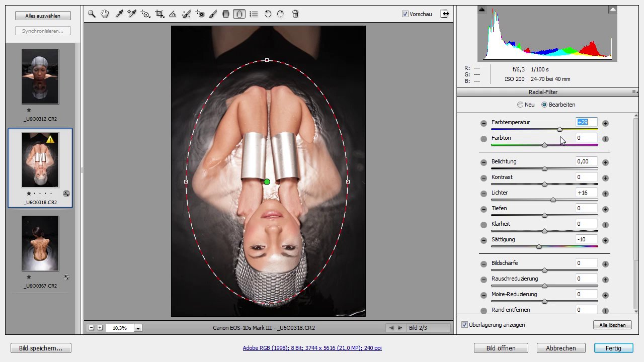Click the trash icon to delete image

295,14
